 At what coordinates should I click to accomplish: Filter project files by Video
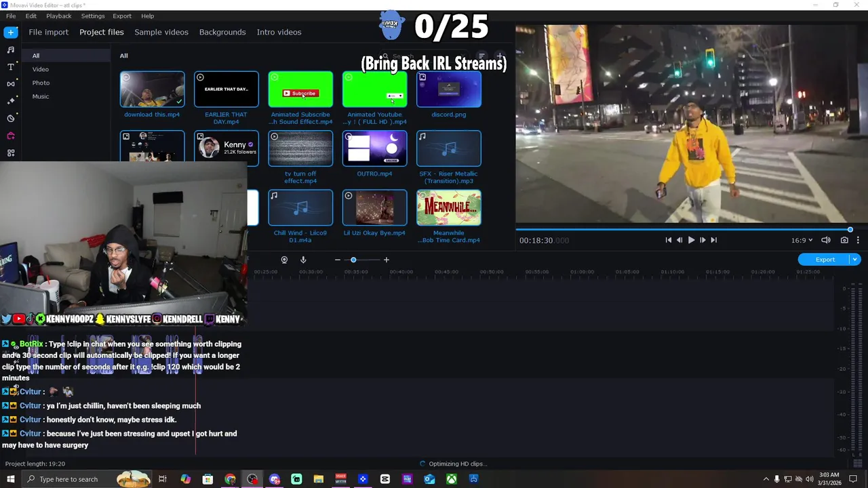[x=41, y=69]
